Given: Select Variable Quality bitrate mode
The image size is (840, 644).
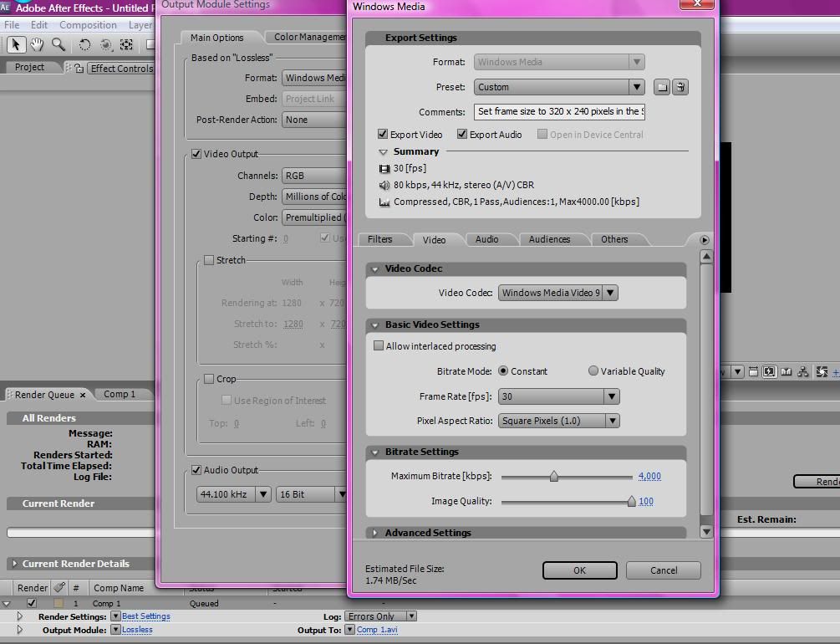Looking at the screenshot, I should 593,371.
